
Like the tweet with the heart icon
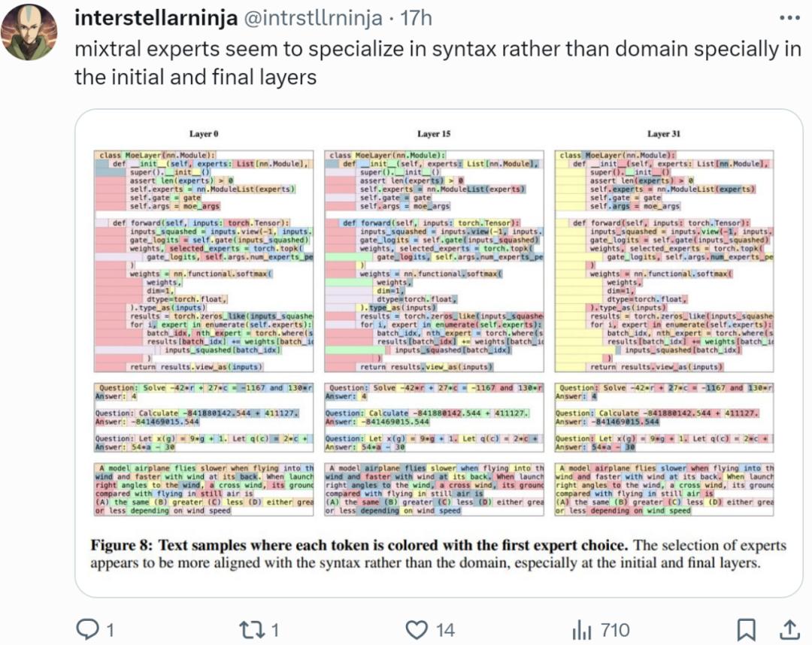click(416, 628)
